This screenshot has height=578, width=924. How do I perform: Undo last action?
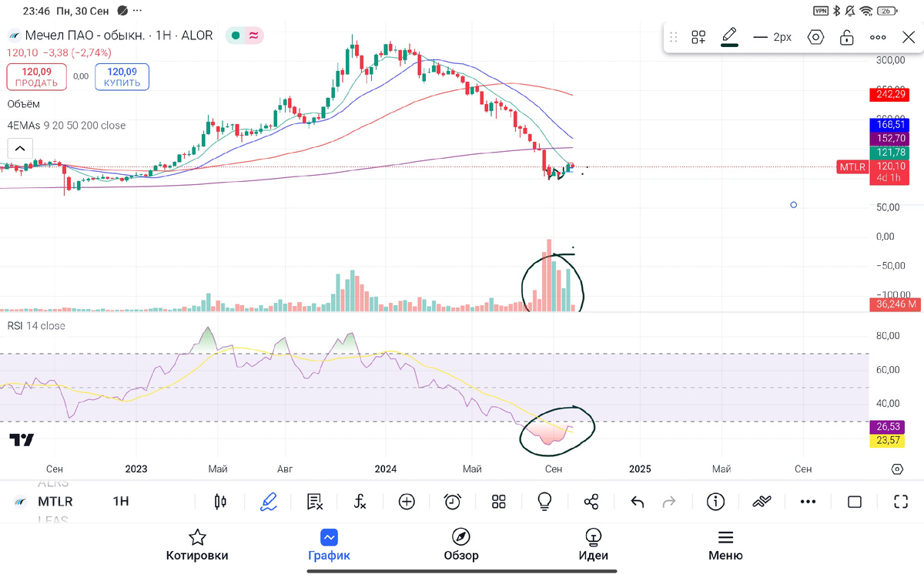638,502
